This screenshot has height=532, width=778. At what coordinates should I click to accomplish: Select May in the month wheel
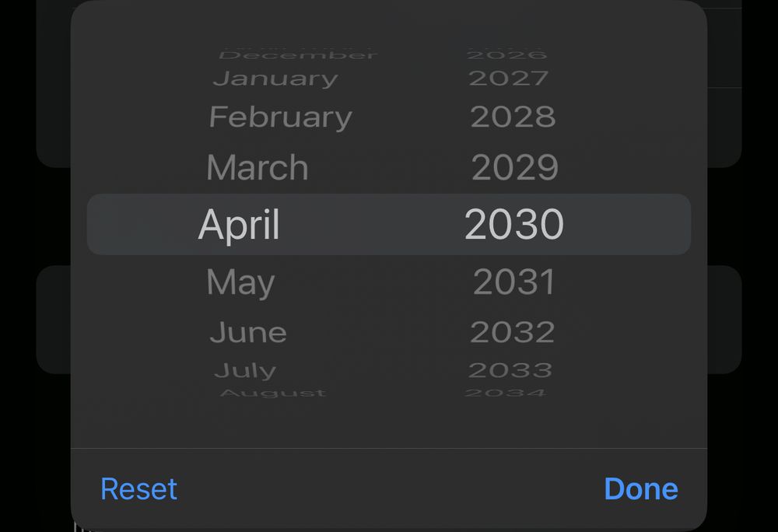(x=240, y=282)
